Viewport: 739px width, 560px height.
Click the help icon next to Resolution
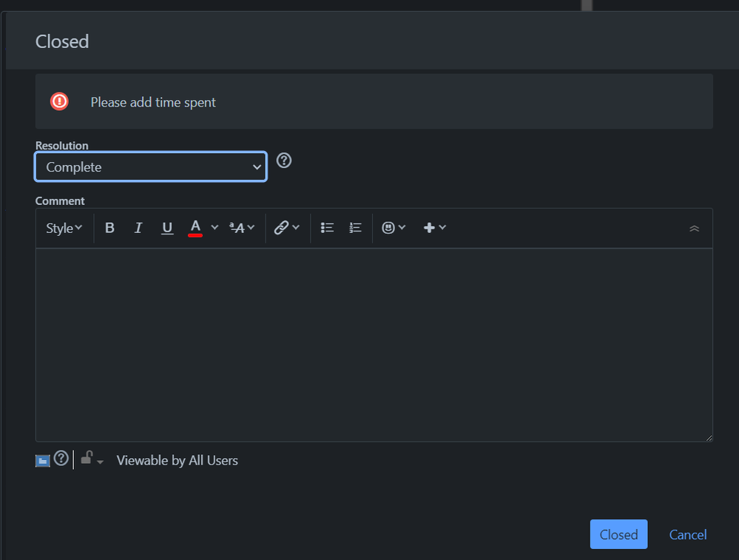tap(284, 160)
